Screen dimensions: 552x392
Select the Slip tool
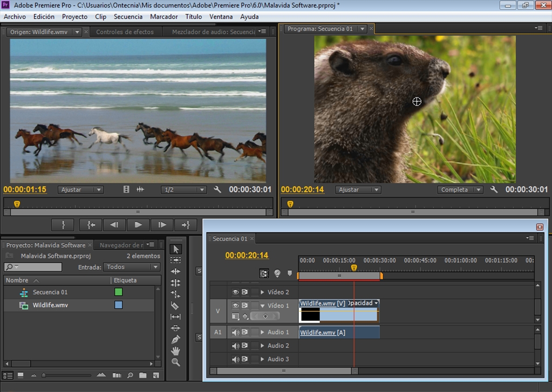tap(176, 317)
